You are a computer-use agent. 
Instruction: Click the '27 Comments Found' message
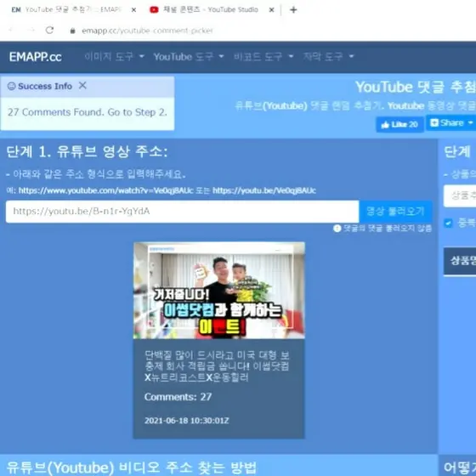(87, 112)
